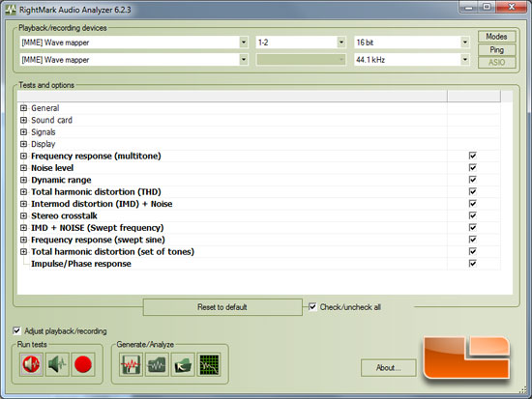Expand the Dynamic range options
This screenshot has width=532, height=399.
[23, 180]
